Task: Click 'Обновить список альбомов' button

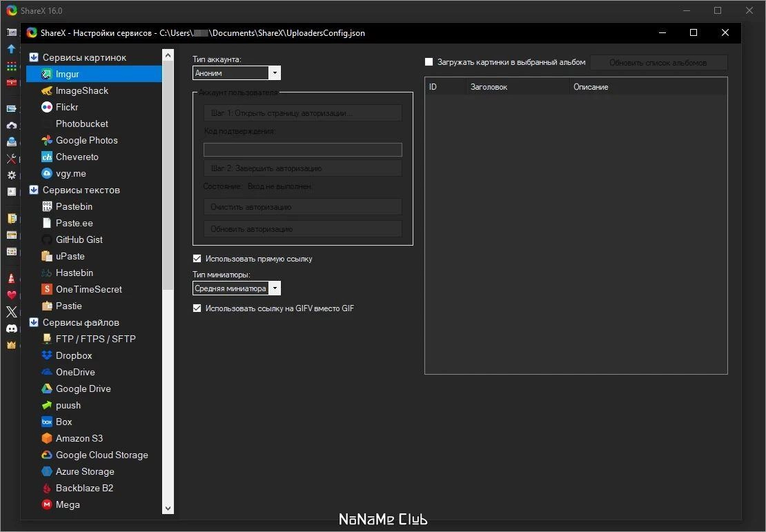Action: (658, 63)
